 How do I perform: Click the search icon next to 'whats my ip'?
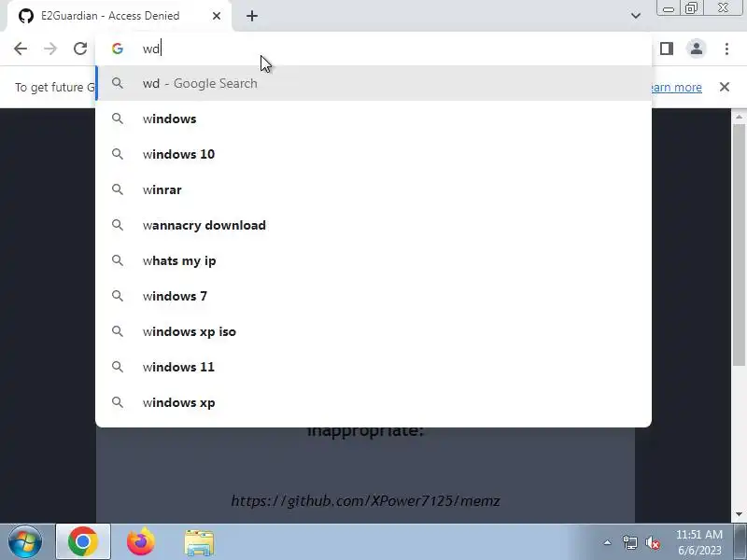[118, 260]
